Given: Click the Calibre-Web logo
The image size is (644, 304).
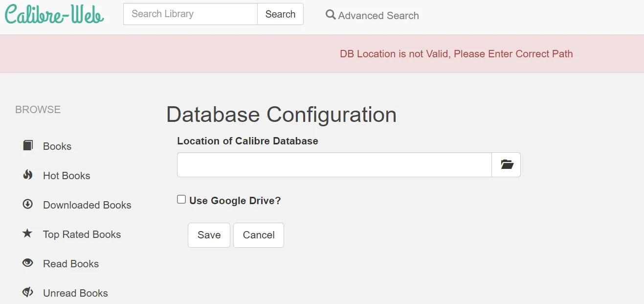Looking at the screenshot, I should tap(54, 14).
